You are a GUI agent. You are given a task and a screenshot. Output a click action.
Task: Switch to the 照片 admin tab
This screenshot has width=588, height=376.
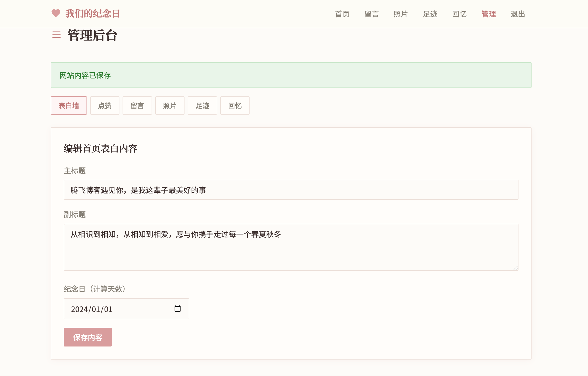coord(170,105)
